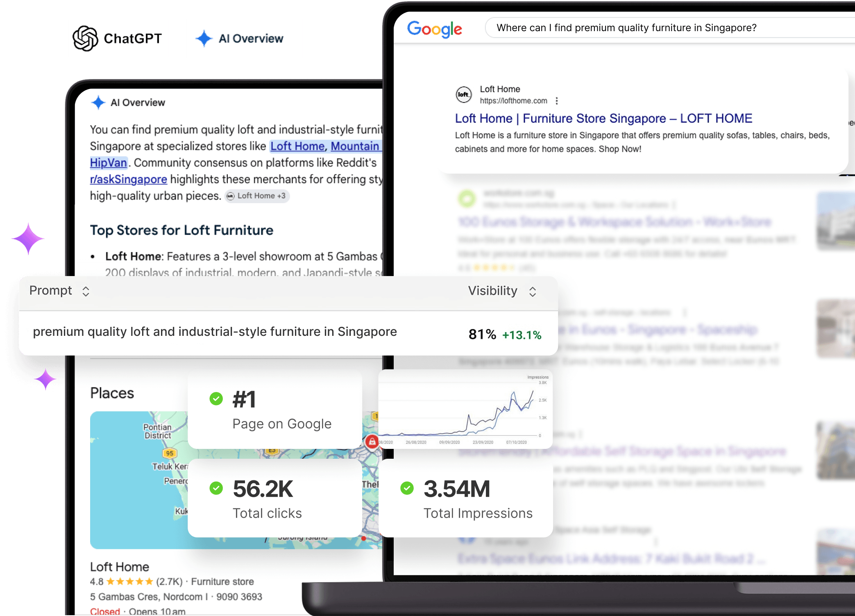The width and height of the screenshot is (855, 616).
Task: Click the Loft Home place listing title
Action: click(120, 567)
